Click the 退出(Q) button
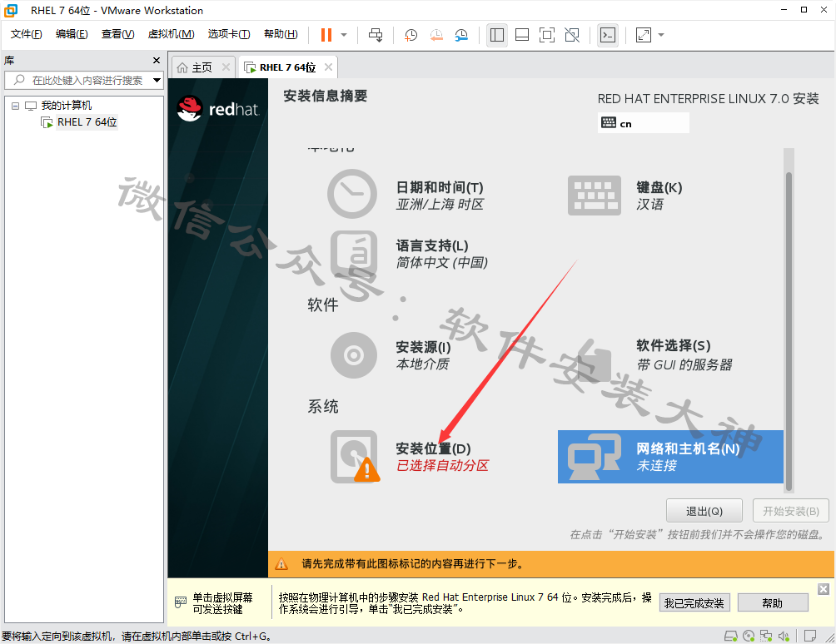 coord(704,512)
